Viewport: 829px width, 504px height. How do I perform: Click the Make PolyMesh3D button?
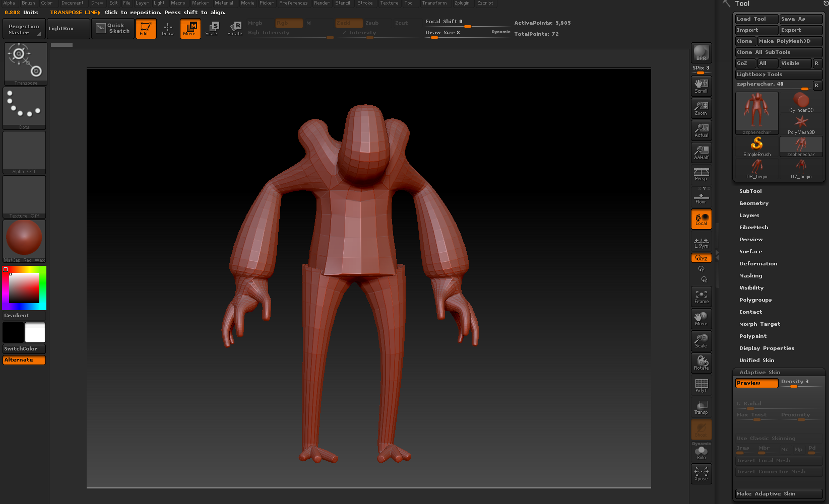(790, 41)
